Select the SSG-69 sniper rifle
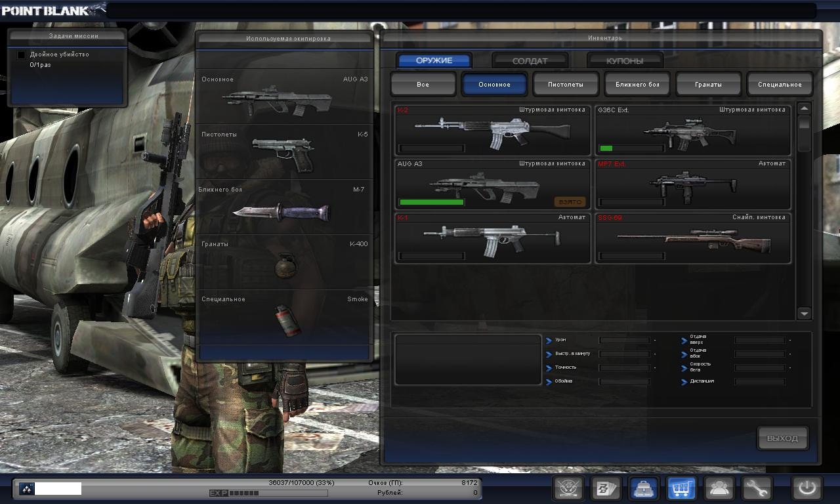 coord(692,239)
